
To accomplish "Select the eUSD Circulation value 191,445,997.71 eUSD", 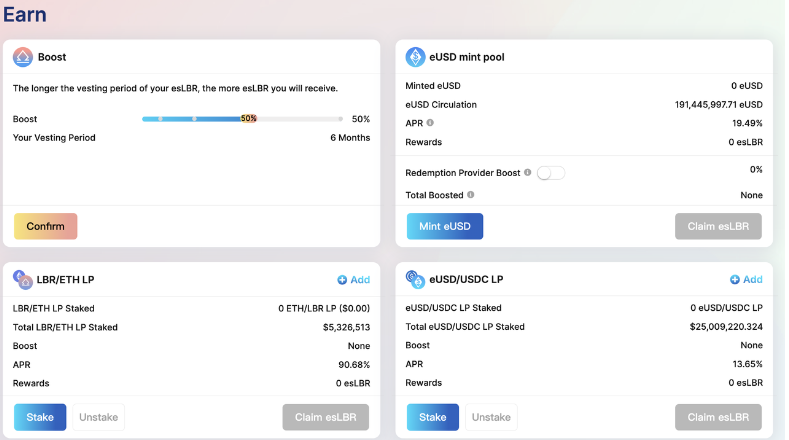I will pyautogui.click(x=719, y=105).
